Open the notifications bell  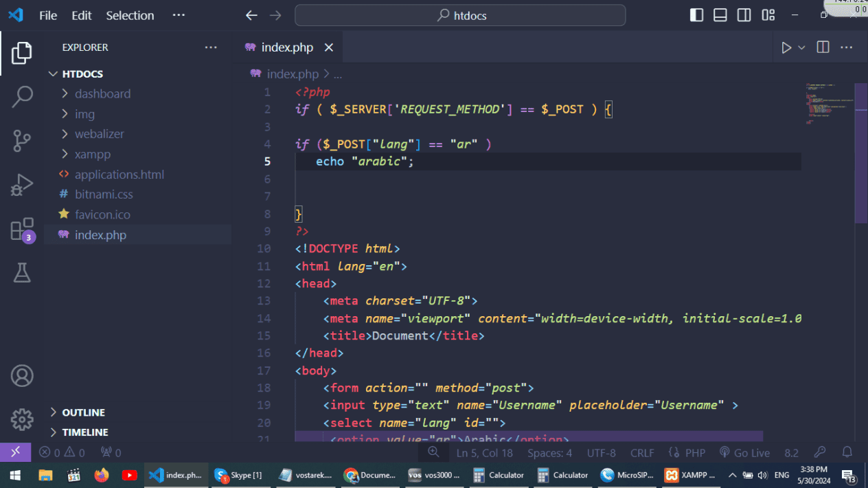(847, 452)
